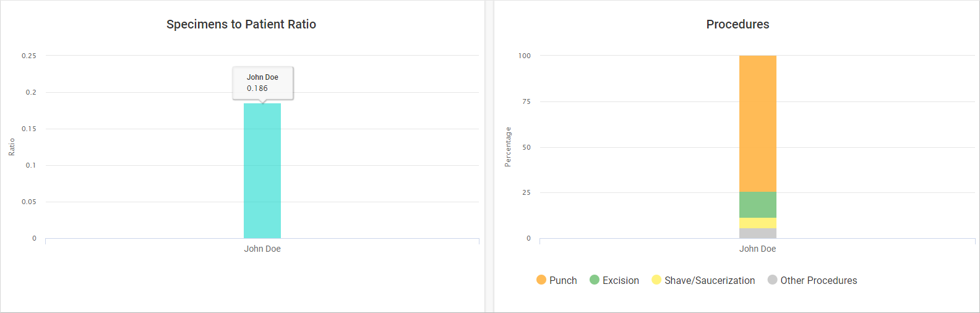
Task: Click the yellow Shave/Saucerization legend dot
Action: [656, 280]
